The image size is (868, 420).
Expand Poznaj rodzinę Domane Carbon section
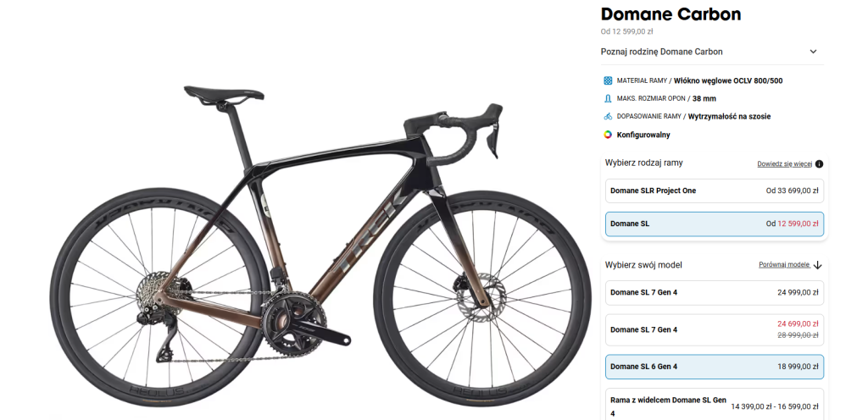click(712, 52)
